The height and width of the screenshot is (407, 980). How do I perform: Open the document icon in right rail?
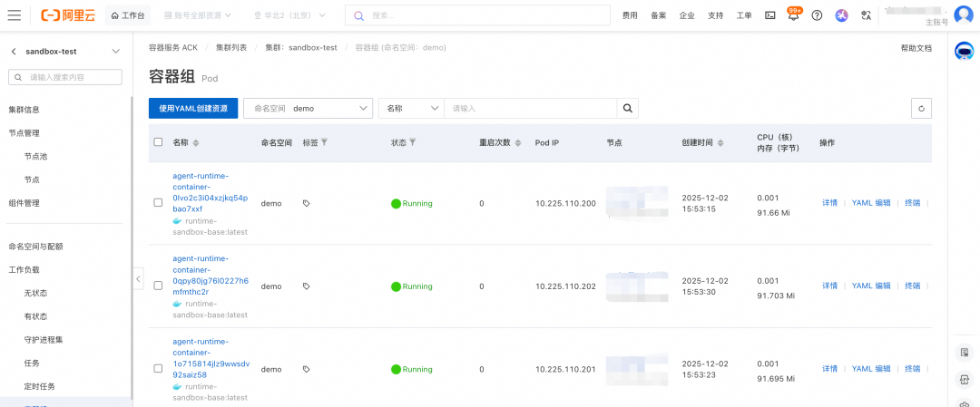coord(964,354)
